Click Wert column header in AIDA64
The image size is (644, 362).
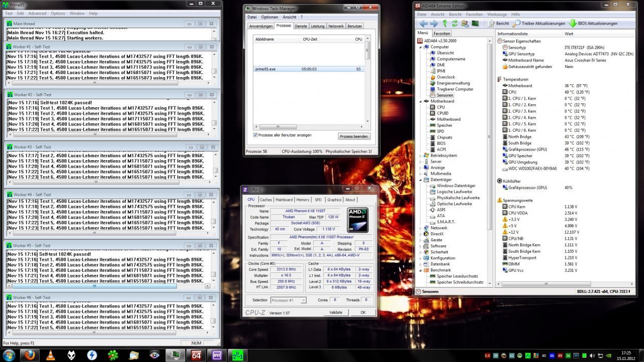tap(599, 34)
